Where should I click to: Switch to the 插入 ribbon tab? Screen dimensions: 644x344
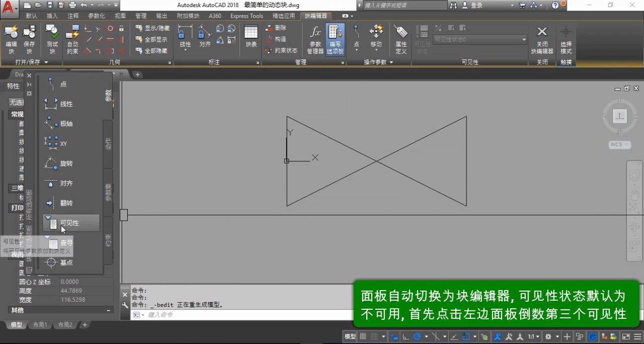point(52,16)
